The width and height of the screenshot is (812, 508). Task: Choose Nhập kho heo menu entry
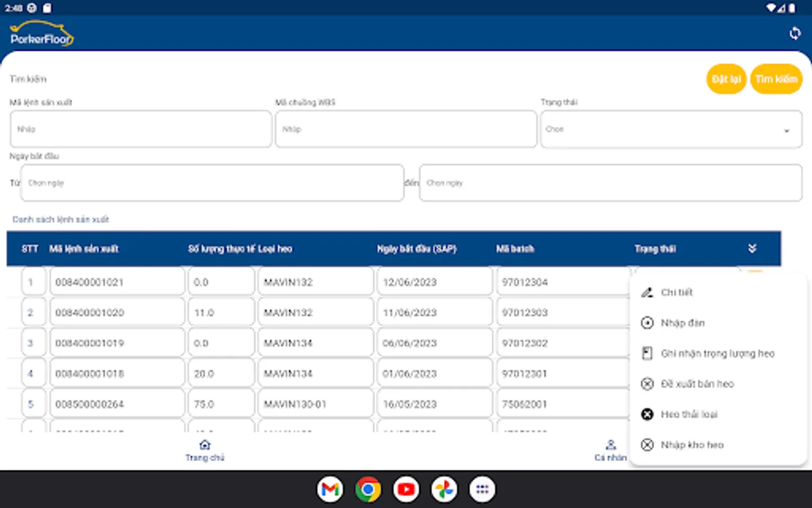coord(718,445)
